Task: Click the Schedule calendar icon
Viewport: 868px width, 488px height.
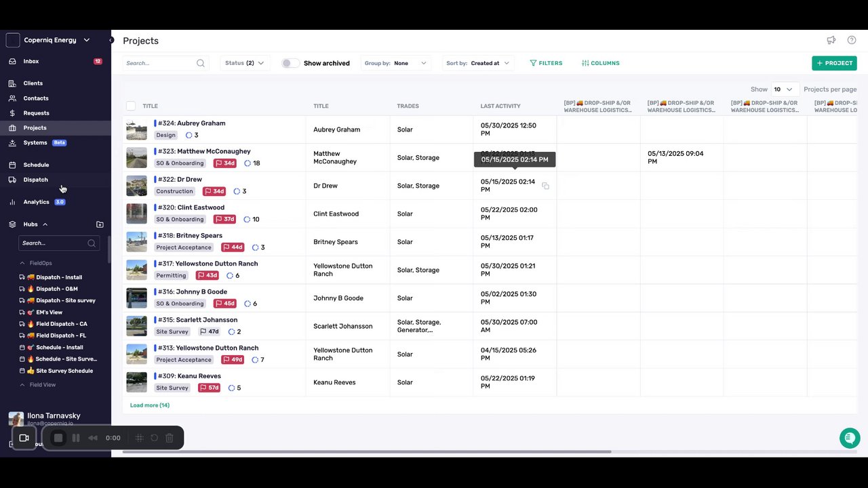Action: click(x=12, y=165)
